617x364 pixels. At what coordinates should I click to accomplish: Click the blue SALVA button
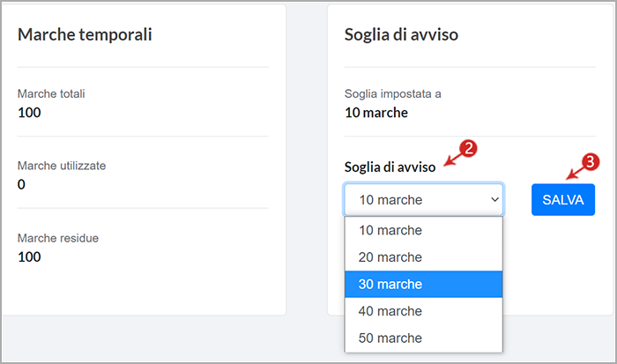[562, 199]
